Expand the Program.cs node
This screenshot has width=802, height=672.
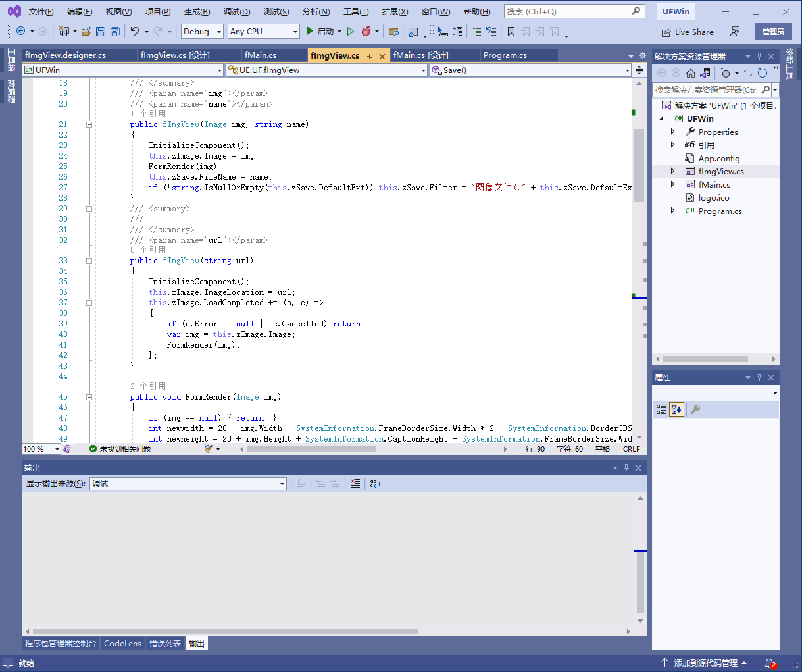[672, 211]
